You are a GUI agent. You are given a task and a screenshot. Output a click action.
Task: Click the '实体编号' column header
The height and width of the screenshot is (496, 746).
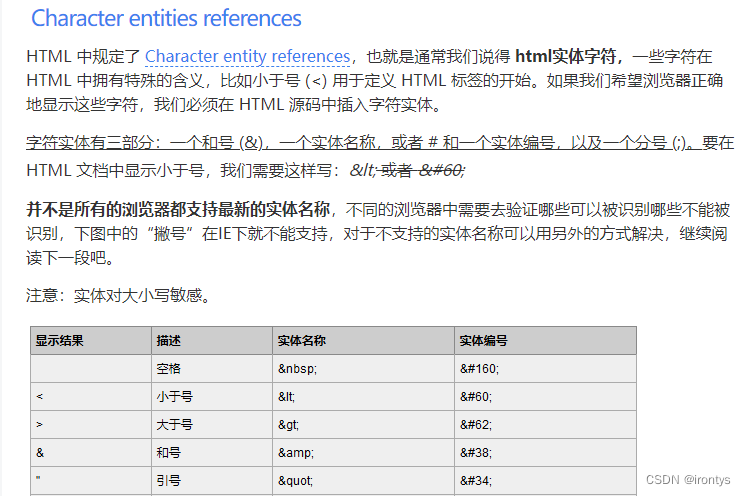pyautogui.click(x=545, y=340)
